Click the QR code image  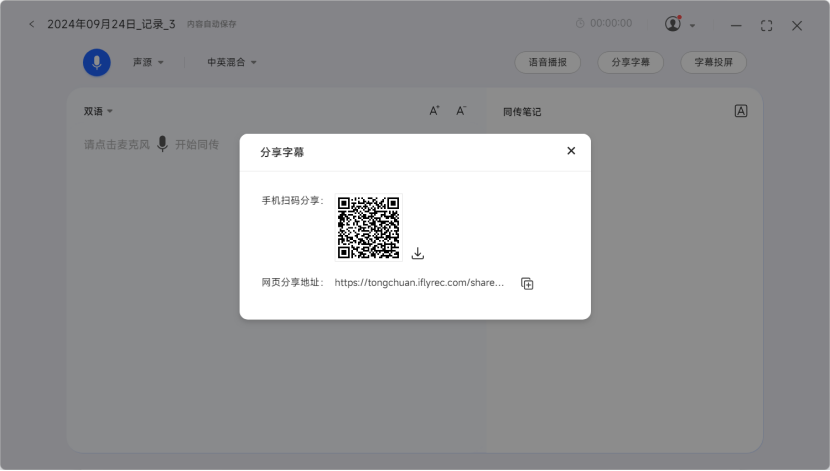coord(368,227)
